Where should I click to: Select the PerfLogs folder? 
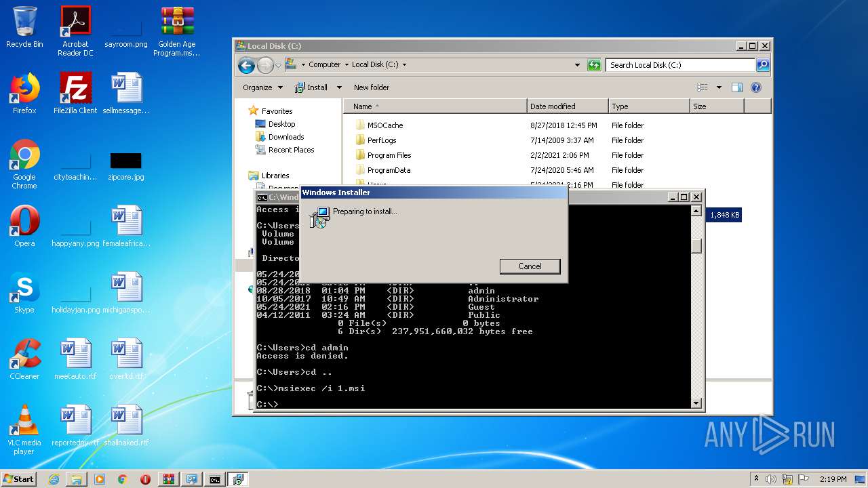pyautogui.click(x=382, y=140)
